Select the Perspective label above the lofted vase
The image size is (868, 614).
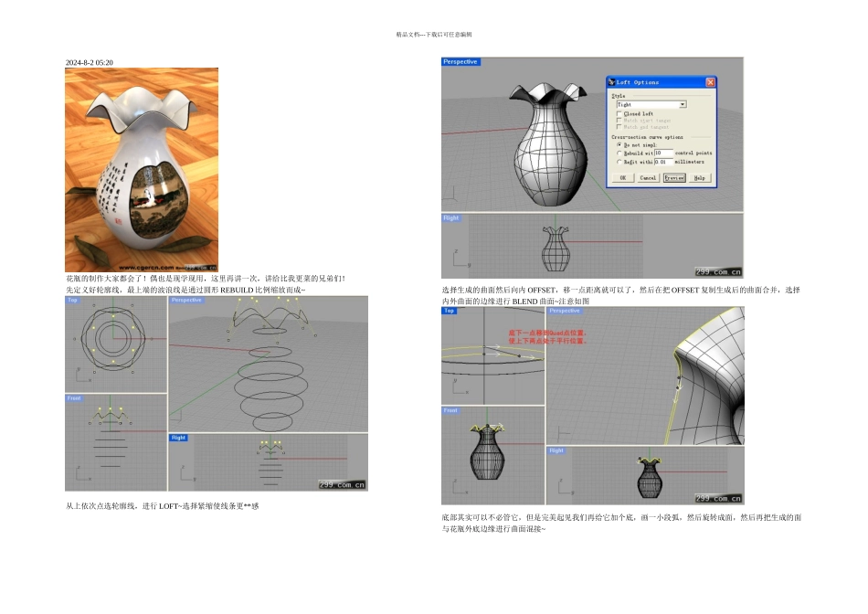[x=460, y=61]
